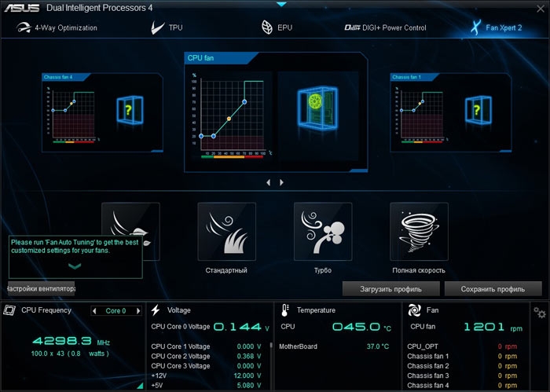Click CPU Core 2 Voltage row
Screen dimensions: 550x392
(x=206, y=356)
